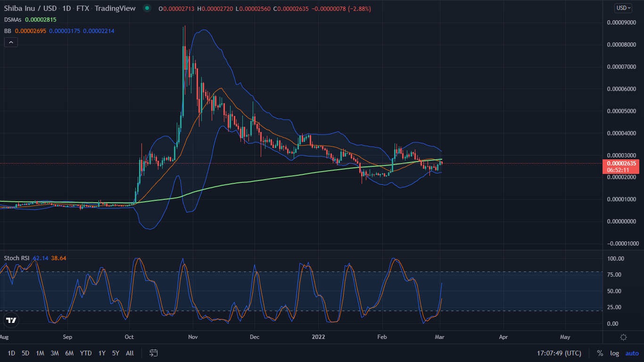Screen dimensions: 644x362
Task: Select the 6M time range
Action: click(69, 353)
